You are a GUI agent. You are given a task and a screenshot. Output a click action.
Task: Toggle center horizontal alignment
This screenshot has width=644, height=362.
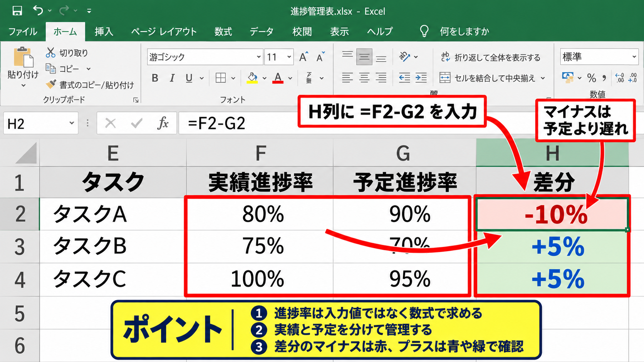coord(364,78)
